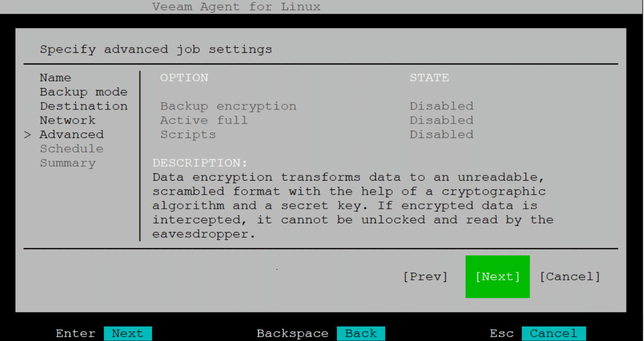This screenshot has height=341, width=644.
Task: Go to the Name wizard step
Action: coord(55,78)
